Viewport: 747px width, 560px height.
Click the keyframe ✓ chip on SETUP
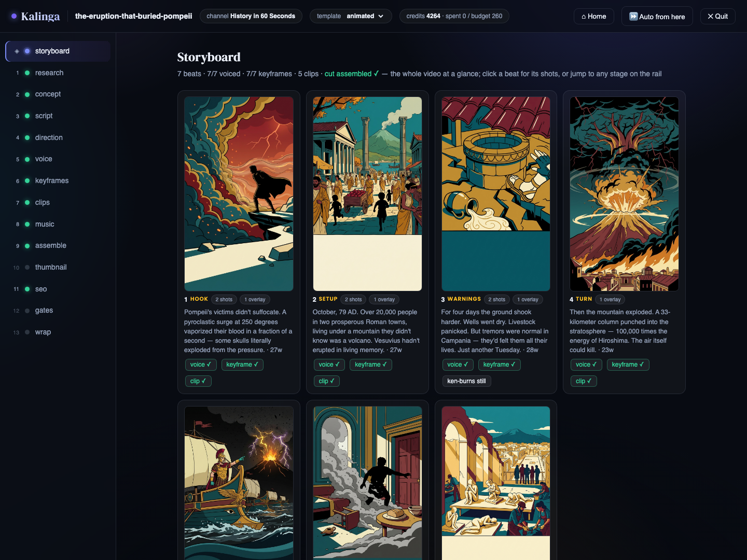click(x=371, y=365)
